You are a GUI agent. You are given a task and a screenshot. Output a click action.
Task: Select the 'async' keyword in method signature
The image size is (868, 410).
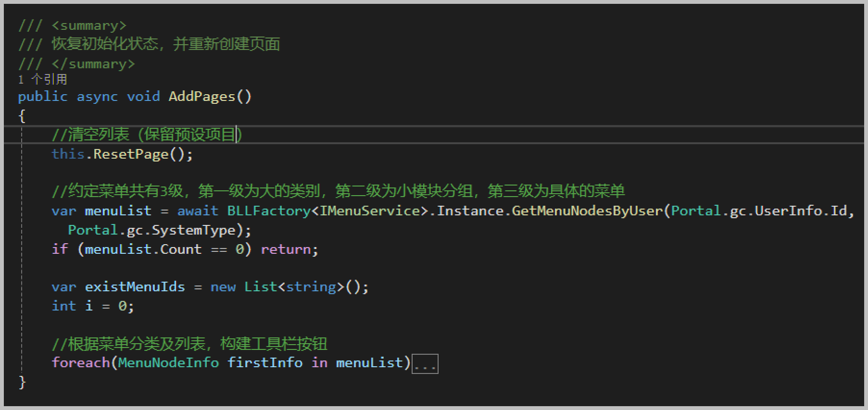[97, 97]
